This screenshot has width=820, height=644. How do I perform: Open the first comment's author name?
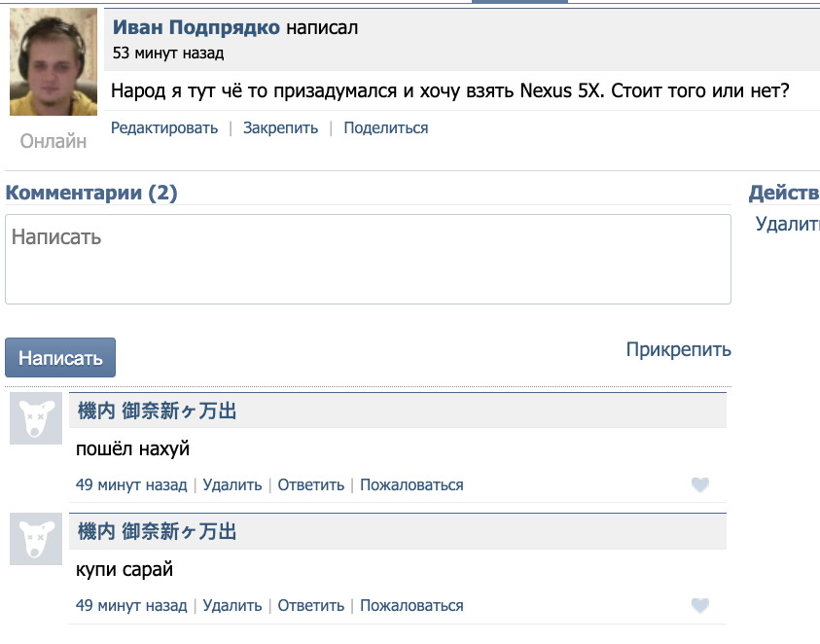(157, 411)
